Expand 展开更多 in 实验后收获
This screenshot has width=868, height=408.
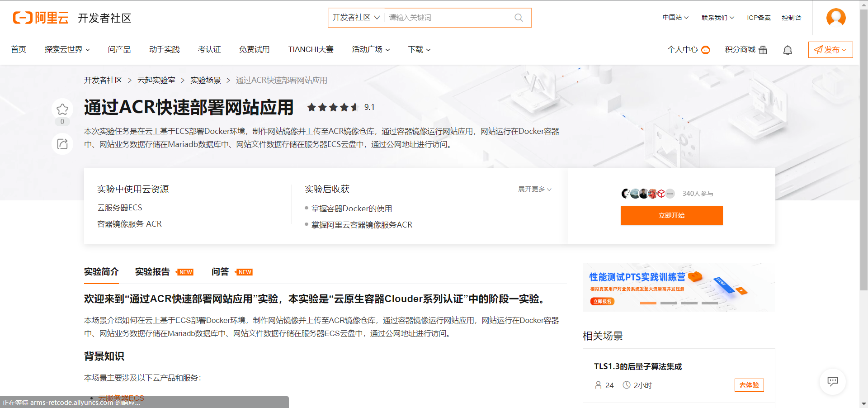point(535,189)
